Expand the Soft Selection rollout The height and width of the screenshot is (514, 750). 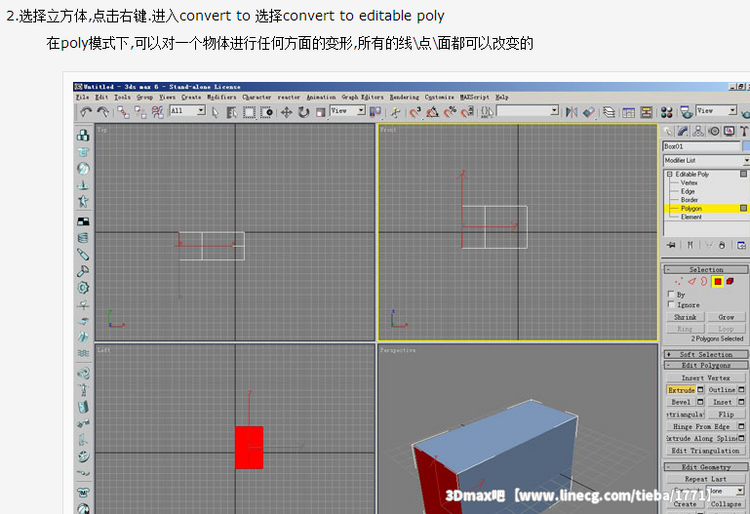(706, 354)
